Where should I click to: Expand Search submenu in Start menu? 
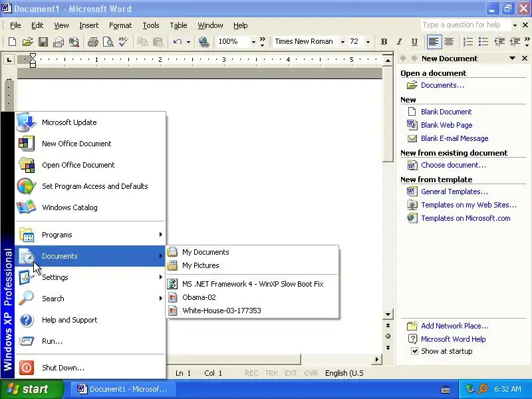coord(90,299)
